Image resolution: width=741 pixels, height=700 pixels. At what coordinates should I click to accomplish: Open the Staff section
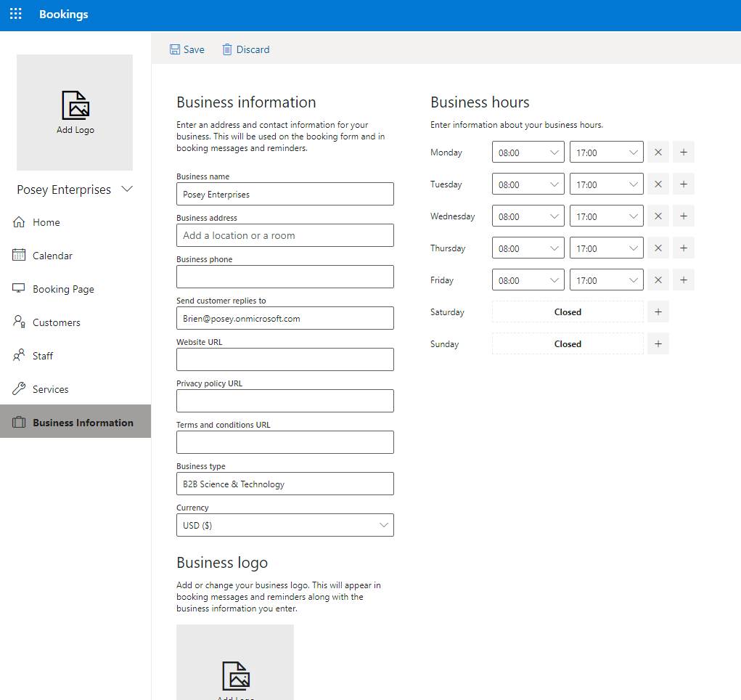[x=75, y=356]
